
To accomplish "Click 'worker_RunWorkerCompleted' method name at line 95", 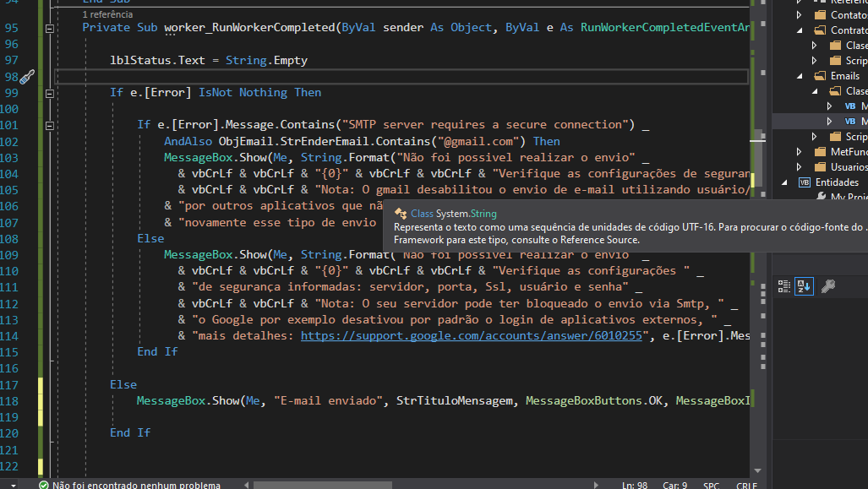I will (249, 28).
